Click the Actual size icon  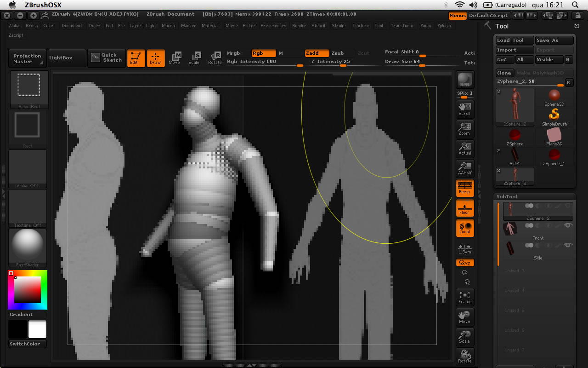pos(465,148)
